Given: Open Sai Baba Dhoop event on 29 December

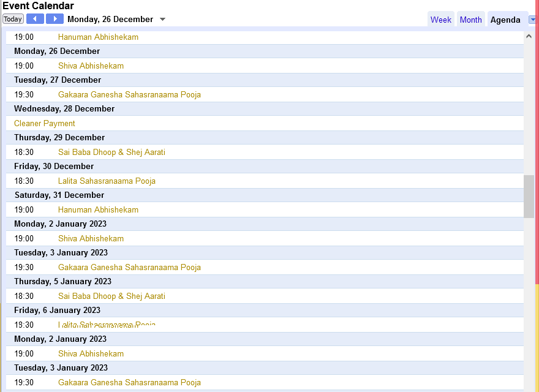Looking at the screenshot, I should click(111, 152).
